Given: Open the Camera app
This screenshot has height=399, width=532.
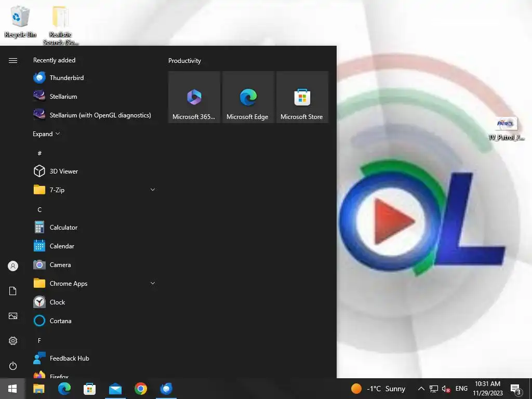Looking at the screenshot, I should 95,264.
